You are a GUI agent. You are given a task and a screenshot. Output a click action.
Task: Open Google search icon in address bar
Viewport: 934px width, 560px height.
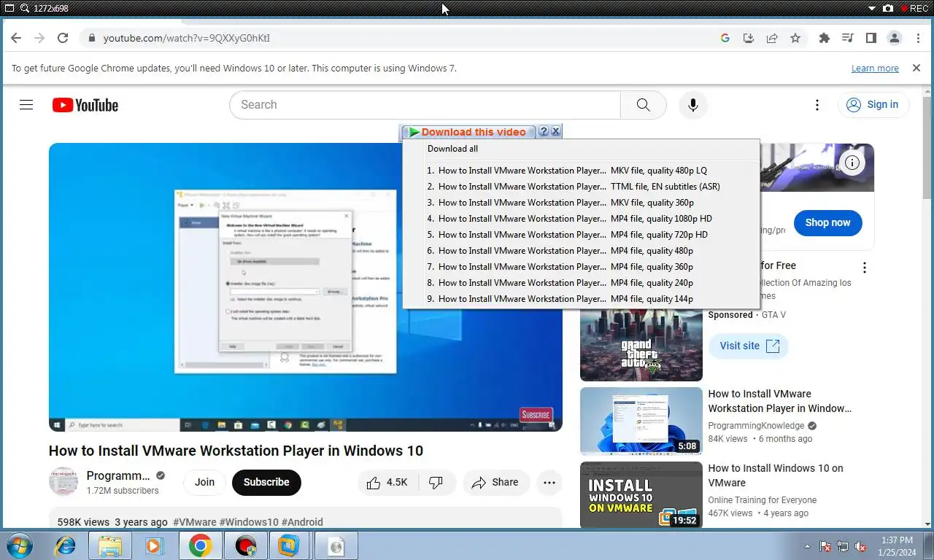click(725, 38)
